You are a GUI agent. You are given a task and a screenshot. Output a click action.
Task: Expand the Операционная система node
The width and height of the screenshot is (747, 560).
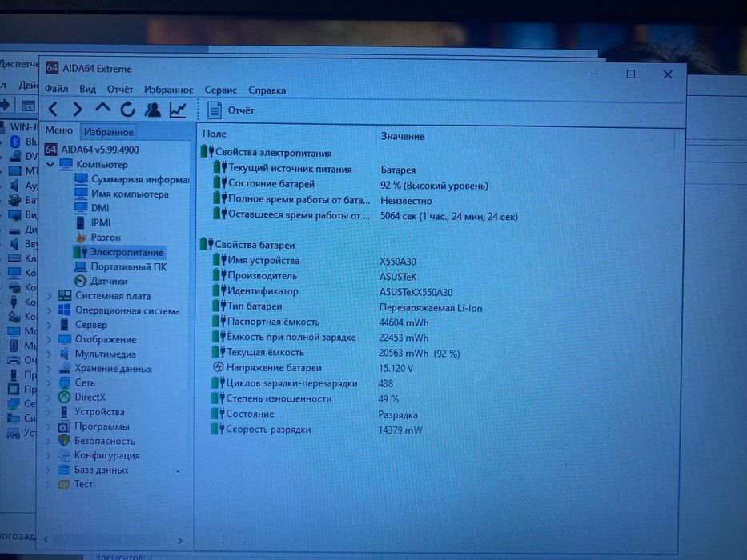[50, 311]
